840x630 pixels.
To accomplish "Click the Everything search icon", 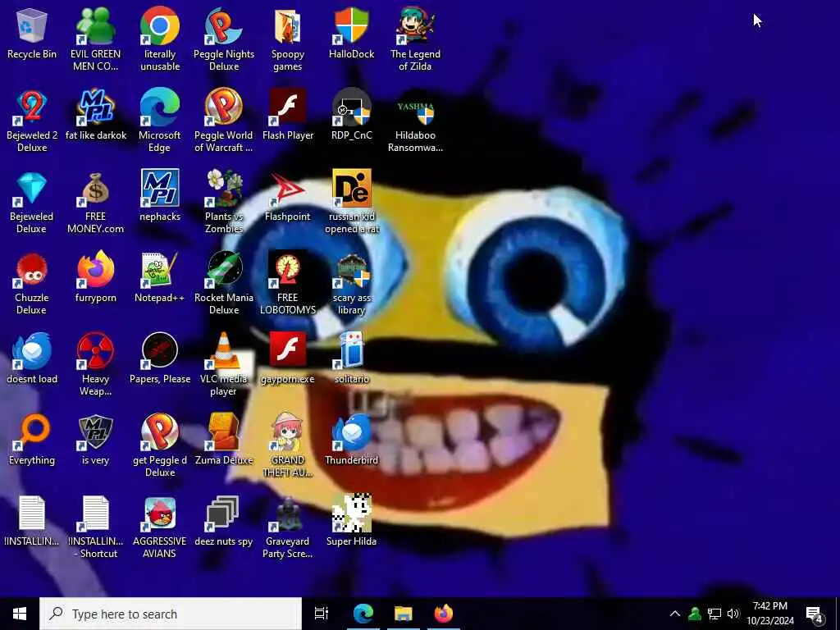I will point(32,431).
